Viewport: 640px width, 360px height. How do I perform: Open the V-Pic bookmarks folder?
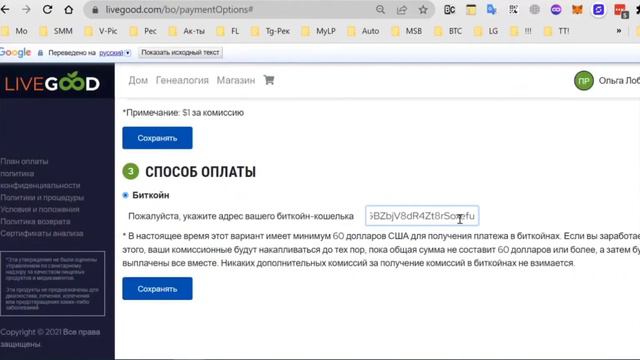[101, 31]
